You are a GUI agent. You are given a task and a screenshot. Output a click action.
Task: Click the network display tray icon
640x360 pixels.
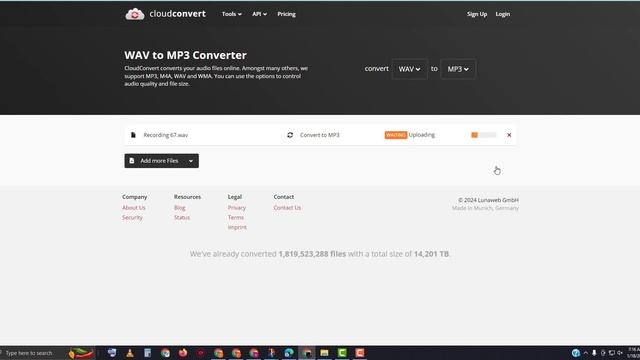click(611, 353)
